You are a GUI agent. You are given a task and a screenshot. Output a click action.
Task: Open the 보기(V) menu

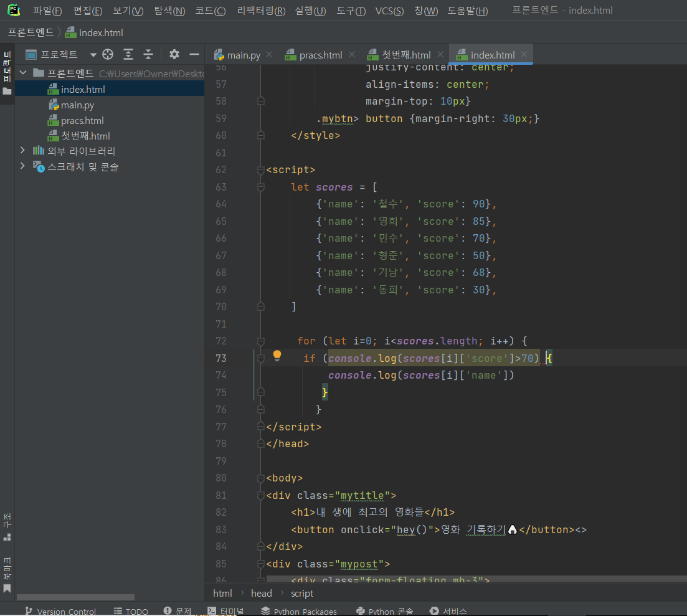tap(128, 11)
